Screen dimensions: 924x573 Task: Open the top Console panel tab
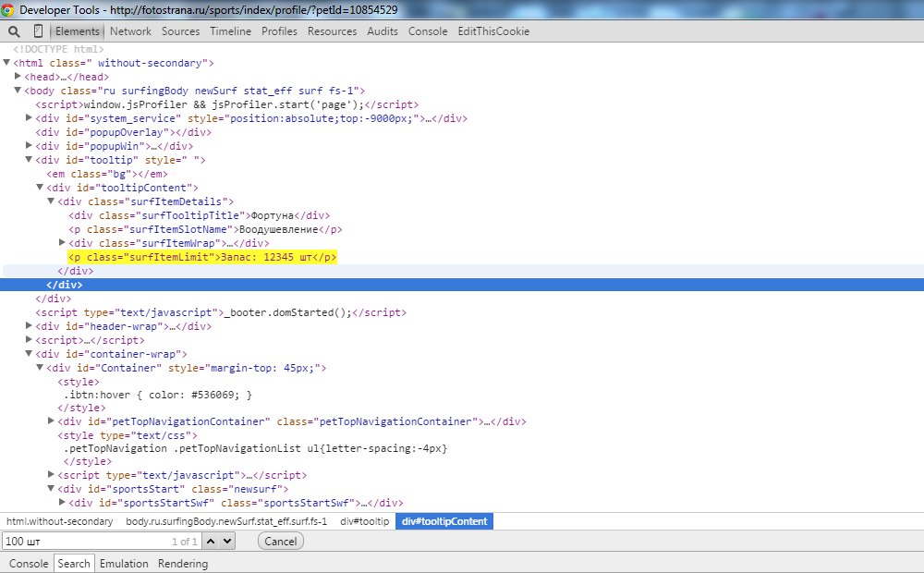428,31
